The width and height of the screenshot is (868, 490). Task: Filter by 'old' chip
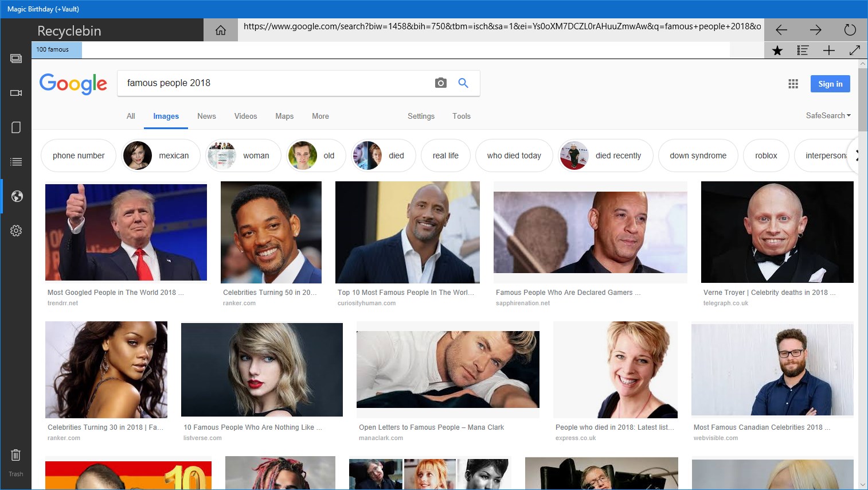tap(316, 155)
